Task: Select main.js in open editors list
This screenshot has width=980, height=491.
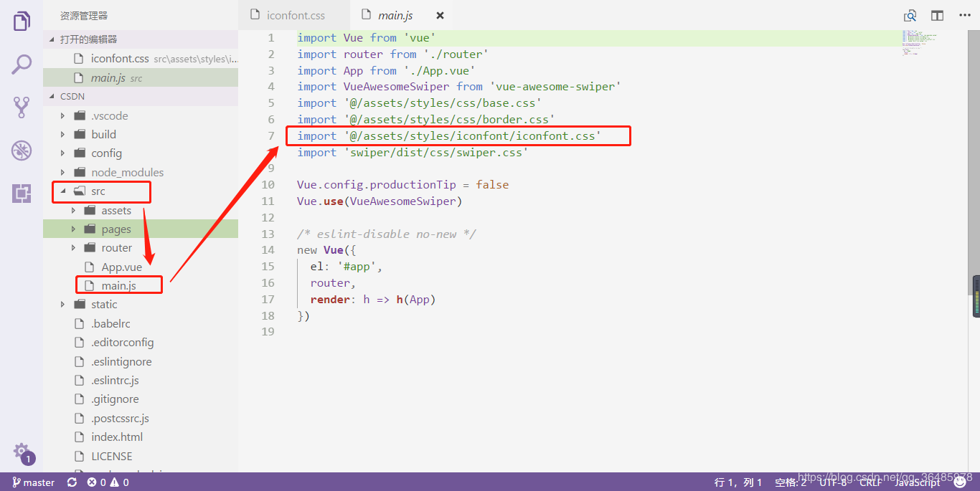Action: (141, 77)
